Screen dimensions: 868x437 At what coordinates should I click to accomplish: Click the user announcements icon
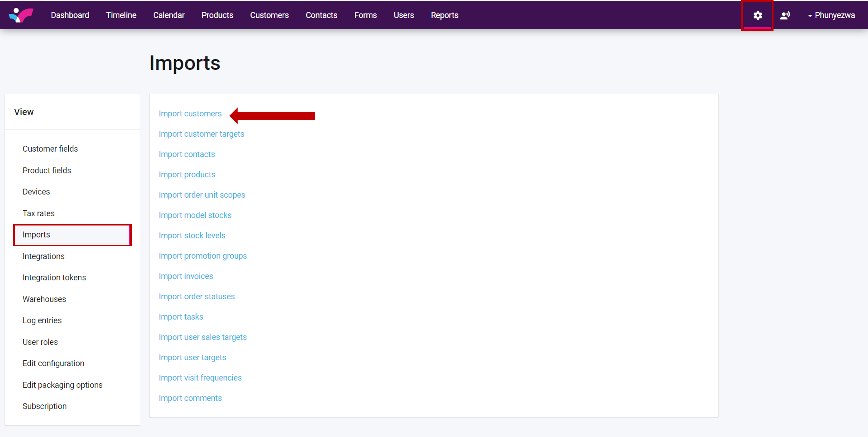(785, 16)
